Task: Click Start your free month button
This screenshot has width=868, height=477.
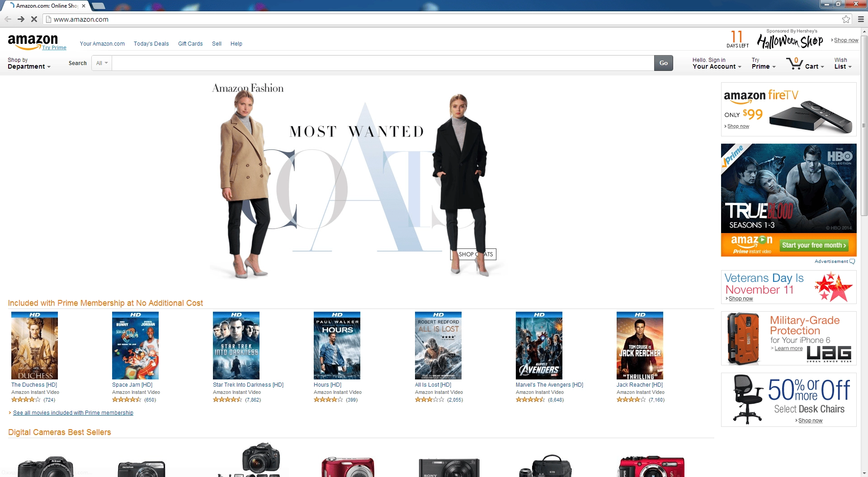Action: tap(814, 245)
